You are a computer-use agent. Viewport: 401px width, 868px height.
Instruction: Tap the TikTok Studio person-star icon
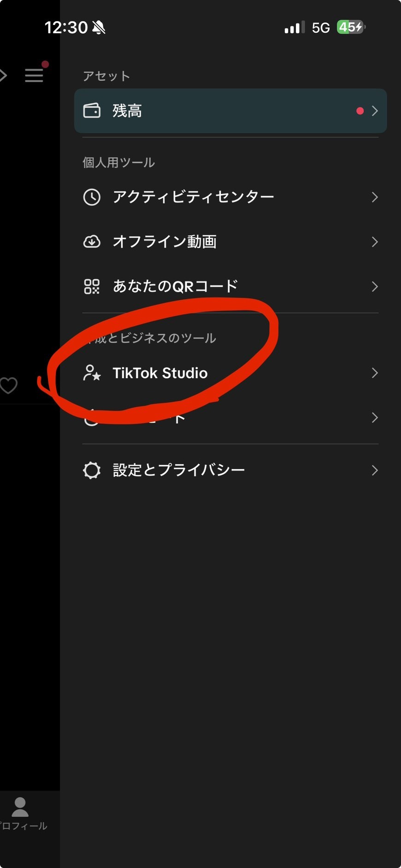92,373
